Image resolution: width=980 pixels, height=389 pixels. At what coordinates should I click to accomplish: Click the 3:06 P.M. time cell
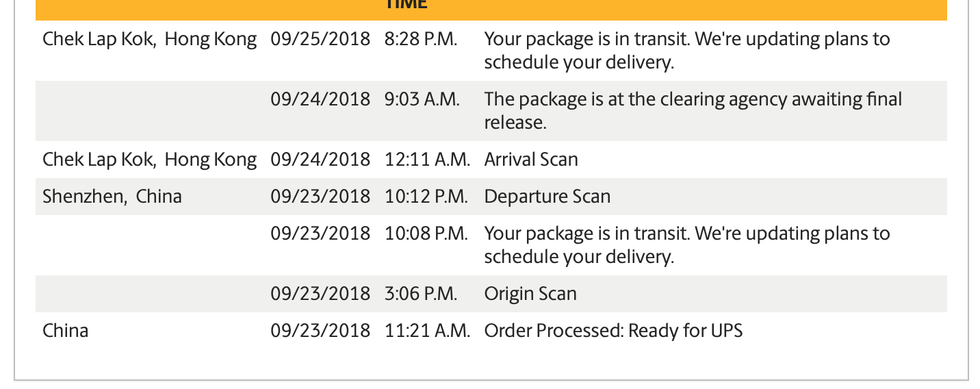click(421, 294)
